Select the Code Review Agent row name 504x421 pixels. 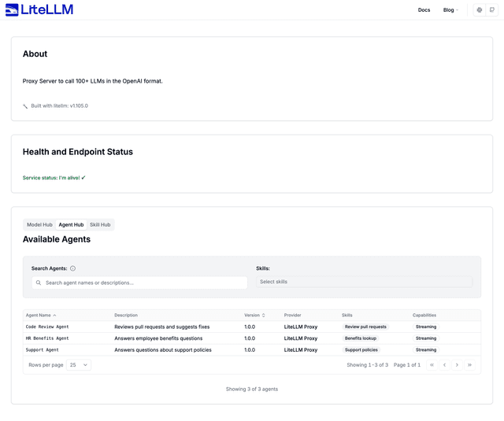coord(47,327)
